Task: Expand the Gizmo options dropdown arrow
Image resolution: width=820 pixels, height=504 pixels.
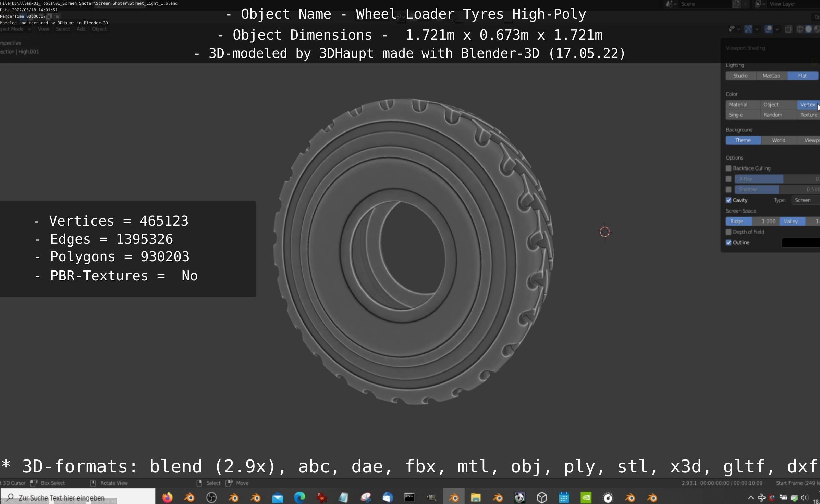Action: coord(757,29)
